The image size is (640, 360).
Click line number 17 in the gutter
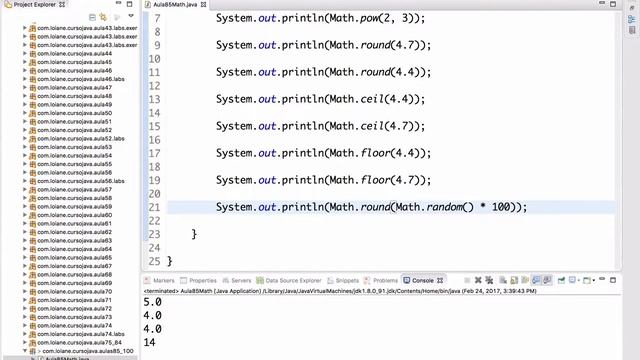pos(154,153)
